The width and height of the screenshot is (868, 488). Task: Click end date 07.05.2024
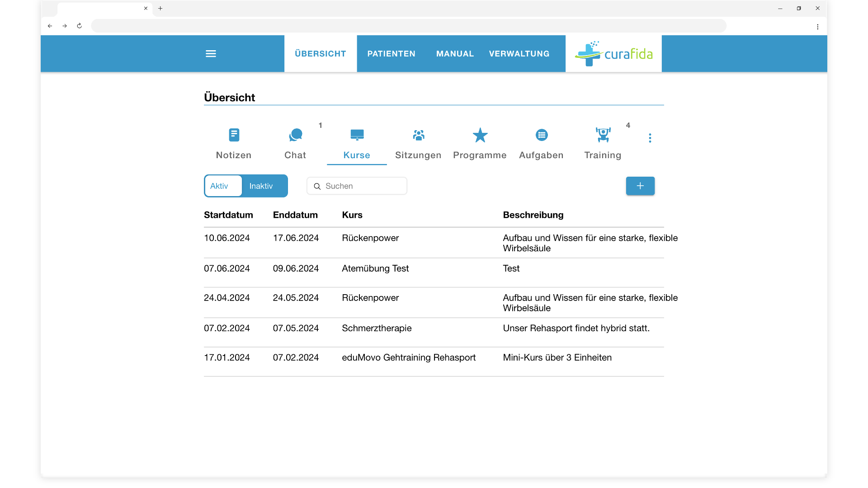296,328
